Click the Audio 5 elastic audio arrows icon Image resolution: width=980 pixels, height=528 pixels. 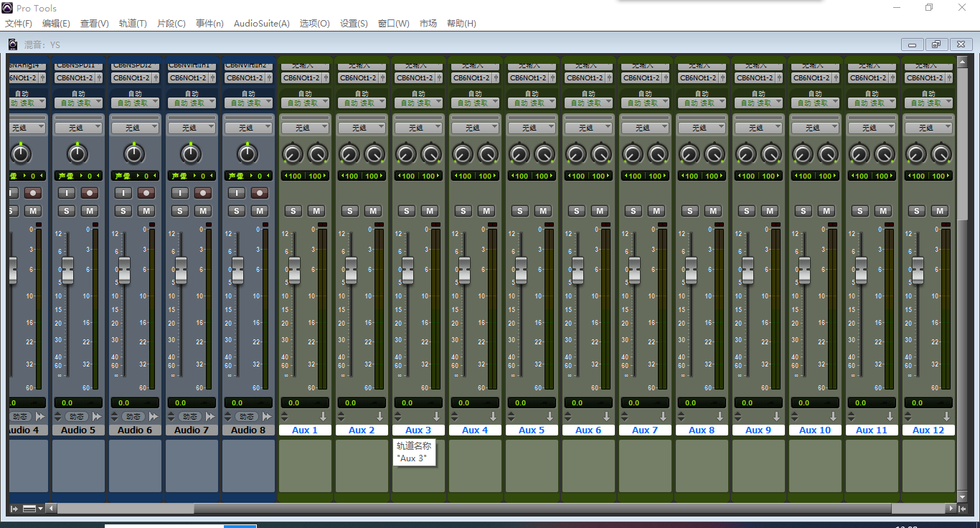coord(97,417)
